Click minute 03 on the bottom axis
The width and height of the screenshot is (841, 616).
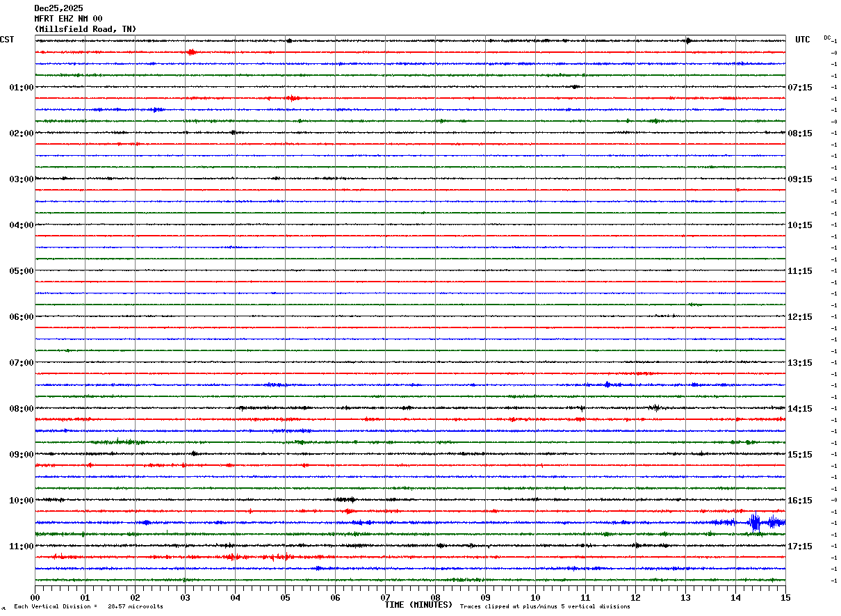click(185, 597)
